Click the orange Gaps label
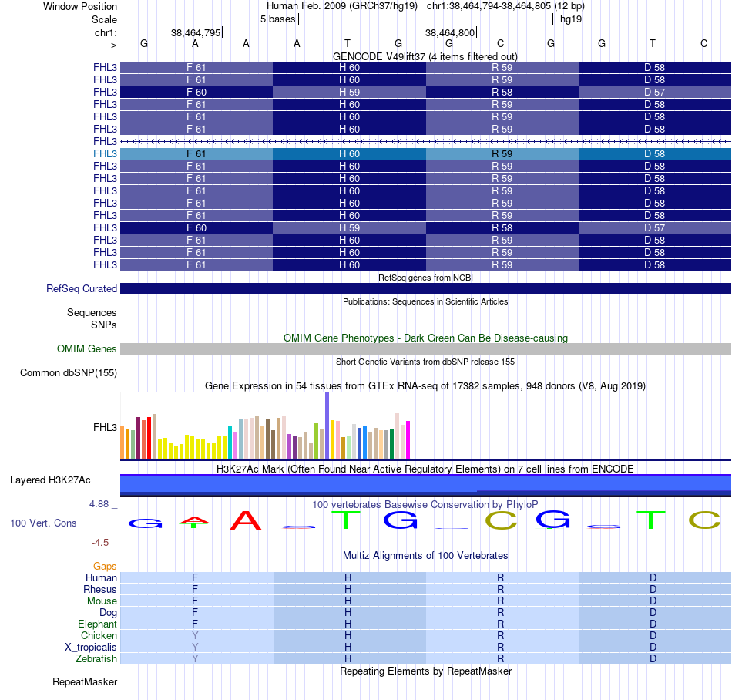This screenshot has width=732, height=700. click(x=105, y=566)
